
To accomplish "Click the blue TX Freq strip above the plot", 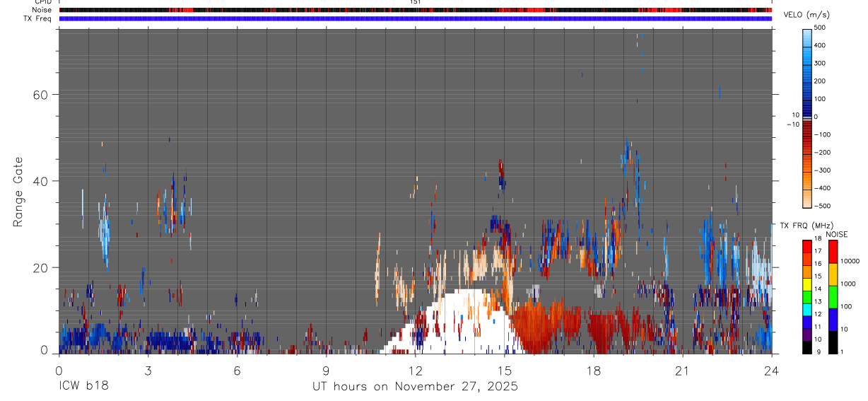I will [x=416, y=18].
